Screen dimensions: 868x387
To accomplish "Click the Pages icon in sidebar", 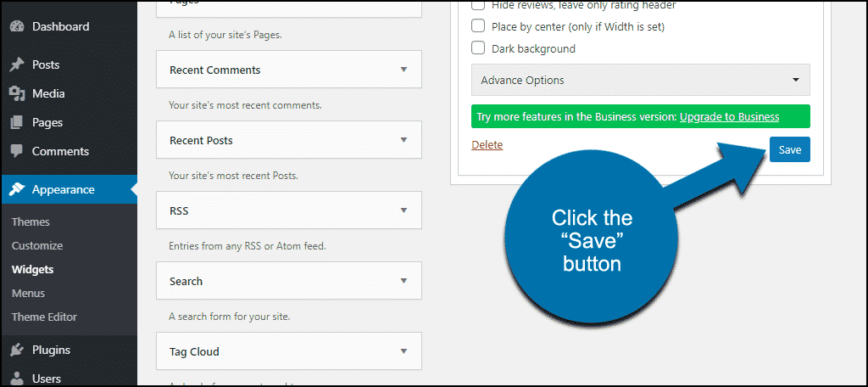I will [x=17, y=122].
